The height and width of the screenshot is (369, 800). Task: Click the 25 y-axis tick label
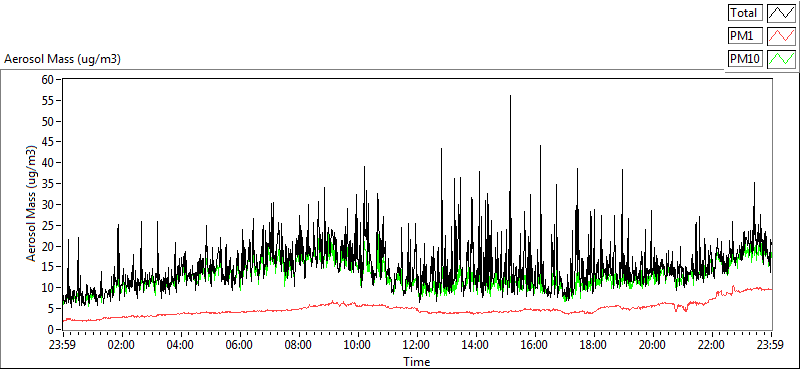pos(47,225)
